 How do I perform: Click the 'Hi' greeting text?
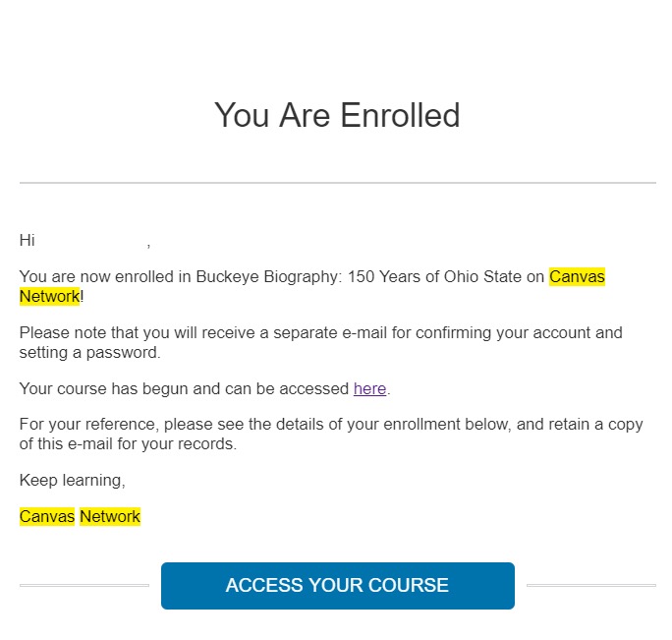coord(27,240)
